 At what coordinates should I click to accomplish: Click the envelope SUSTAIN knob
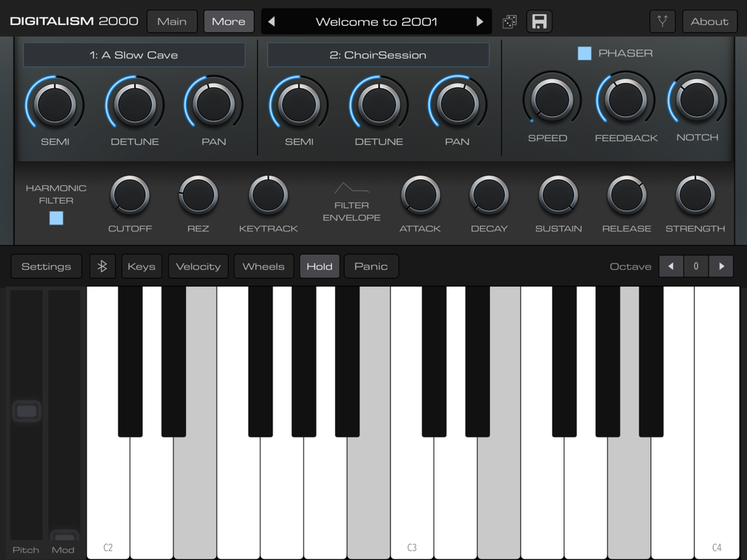[558, 195]
